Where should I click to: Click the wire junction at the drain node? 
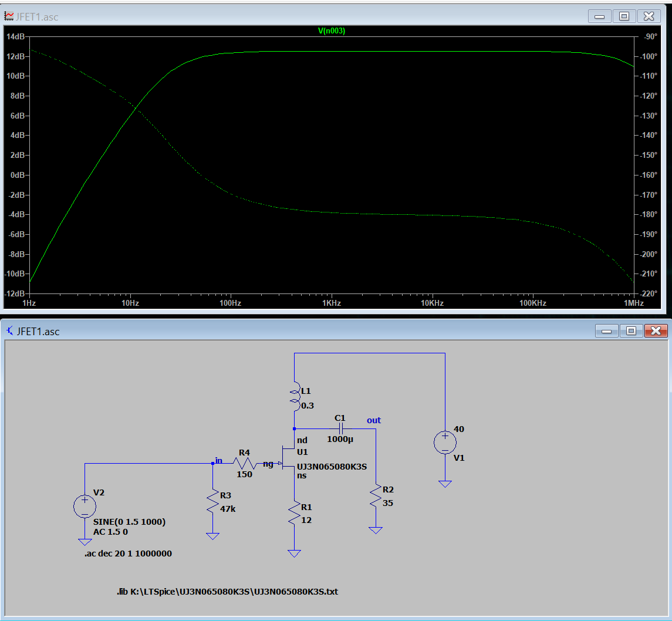pos(295,428)
